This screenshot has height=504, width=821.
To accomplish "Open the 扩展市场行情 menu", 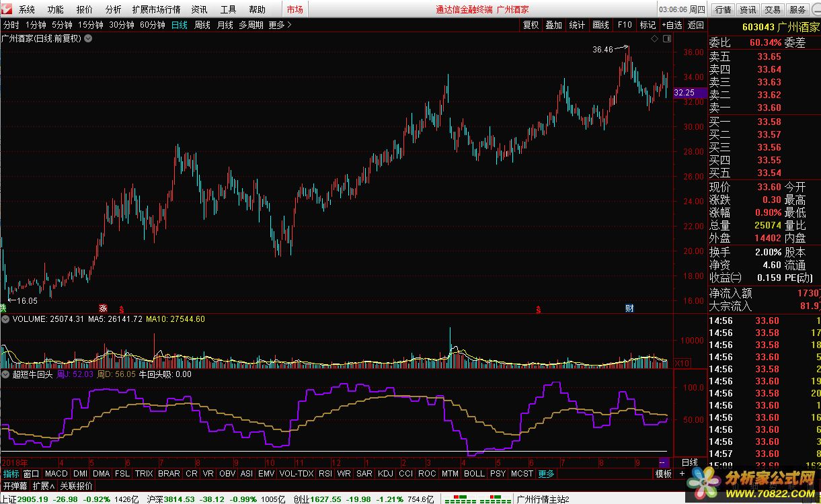I will (x=156, y=9).
